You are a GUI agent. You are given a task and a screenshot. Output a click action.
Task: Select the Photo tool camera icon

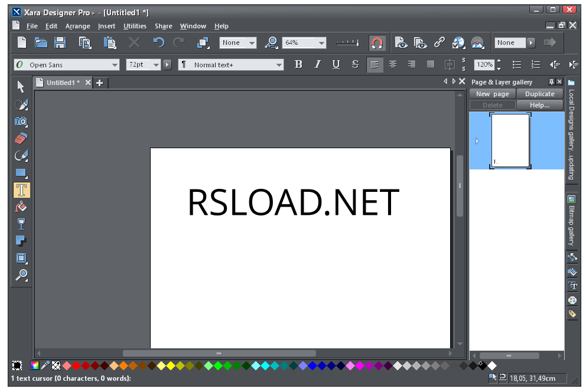(x=21, y=122)
